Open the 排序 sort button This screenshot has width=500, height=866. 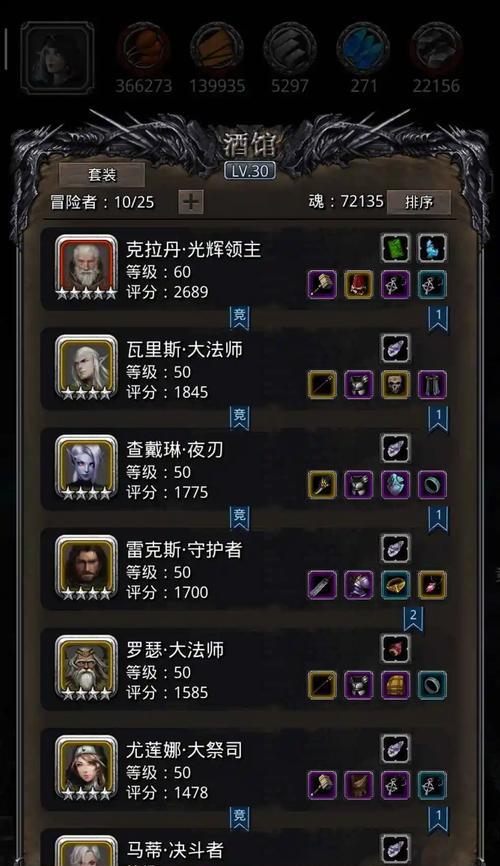pos(419,202)
